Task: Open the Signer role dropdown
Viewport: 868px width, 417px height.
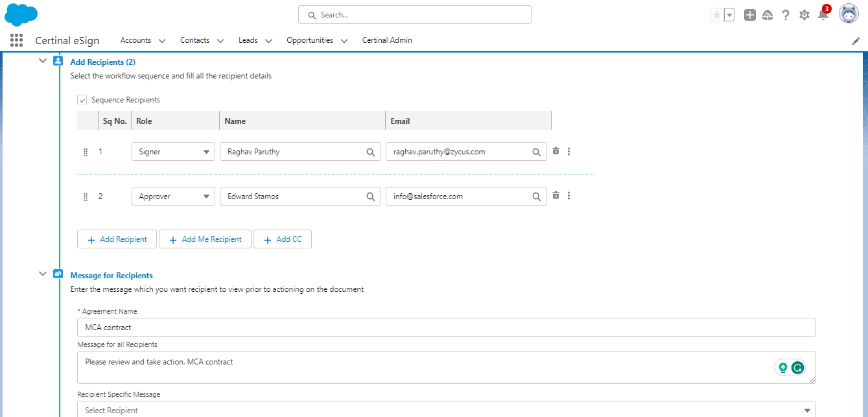Action: coord(173,152)
